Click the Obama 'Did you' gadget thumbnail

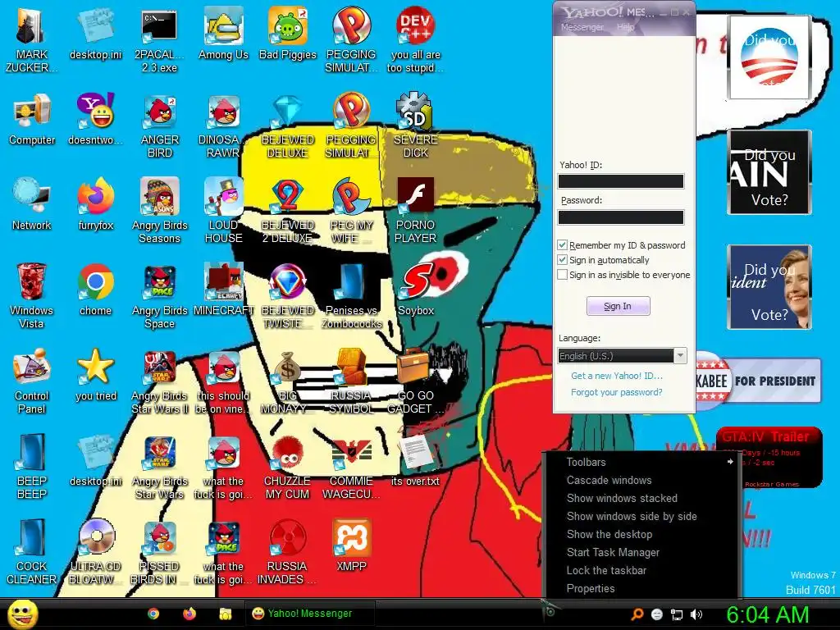pos(769,57)
